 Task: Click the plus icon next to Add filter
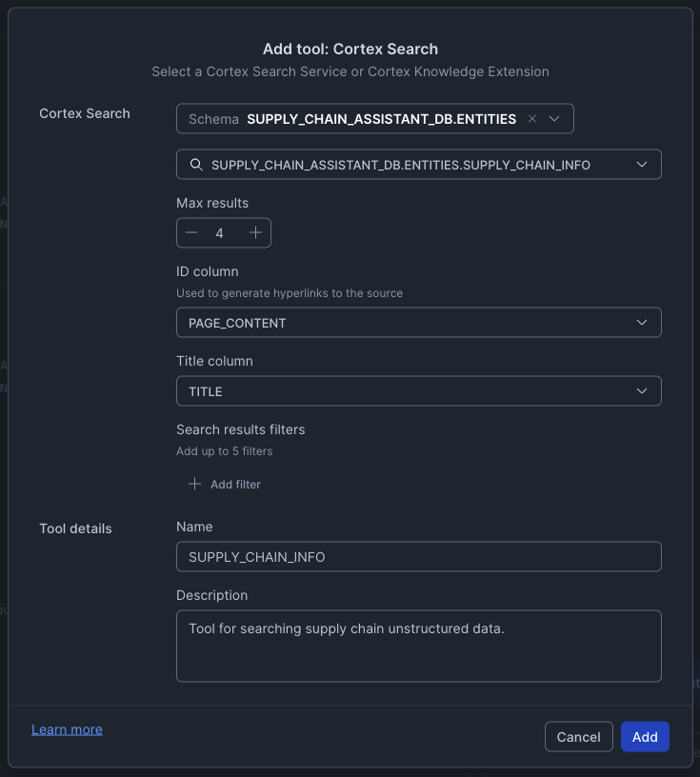click(x=196, y=484)
